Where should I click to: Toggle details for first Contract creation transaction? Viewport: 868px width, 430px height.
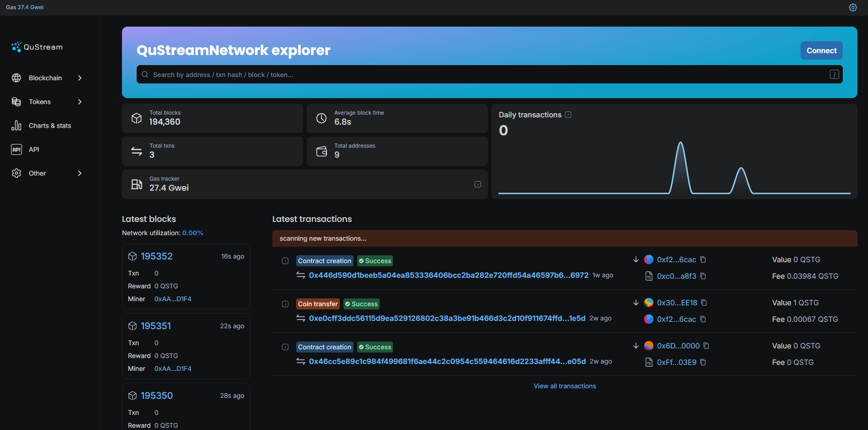tap(285, 261)
